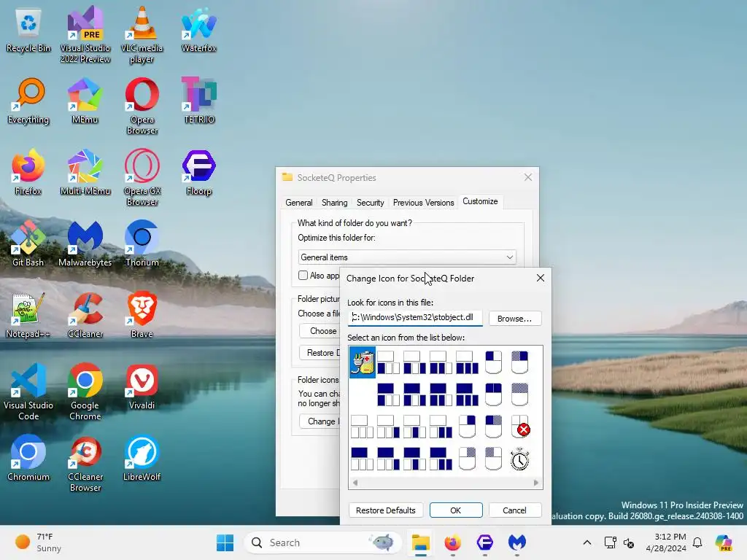Click Restore Default in Properties window
The height and width of the screenshot is (560, 747).
pyautogui.click(x=320, y=353)
